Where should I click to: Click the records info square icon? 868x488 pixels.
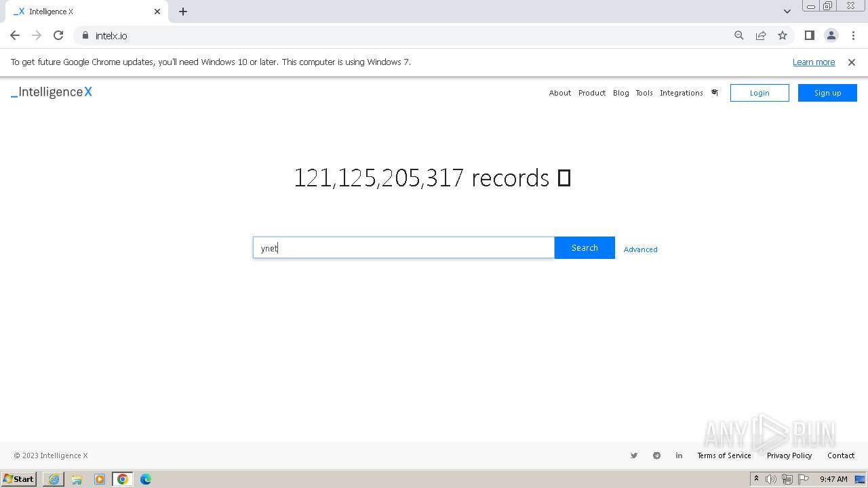tap(564, 178)
